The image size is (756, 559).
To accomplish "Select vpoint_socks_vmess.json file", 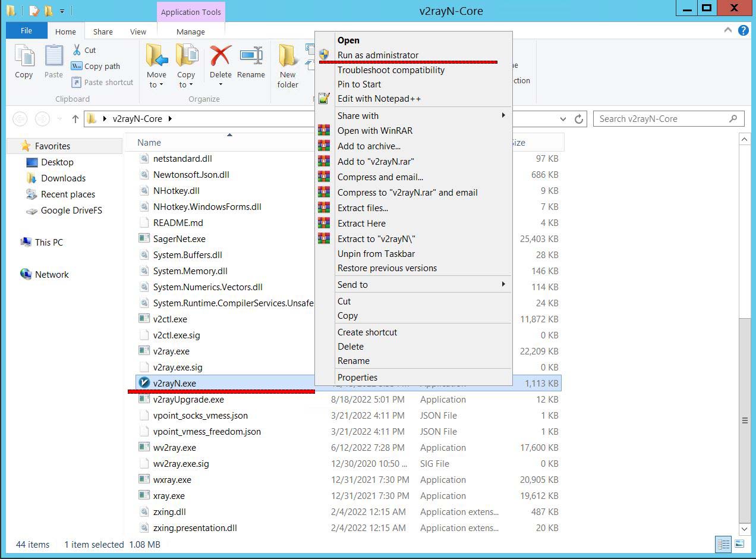I will pos(200,415).
